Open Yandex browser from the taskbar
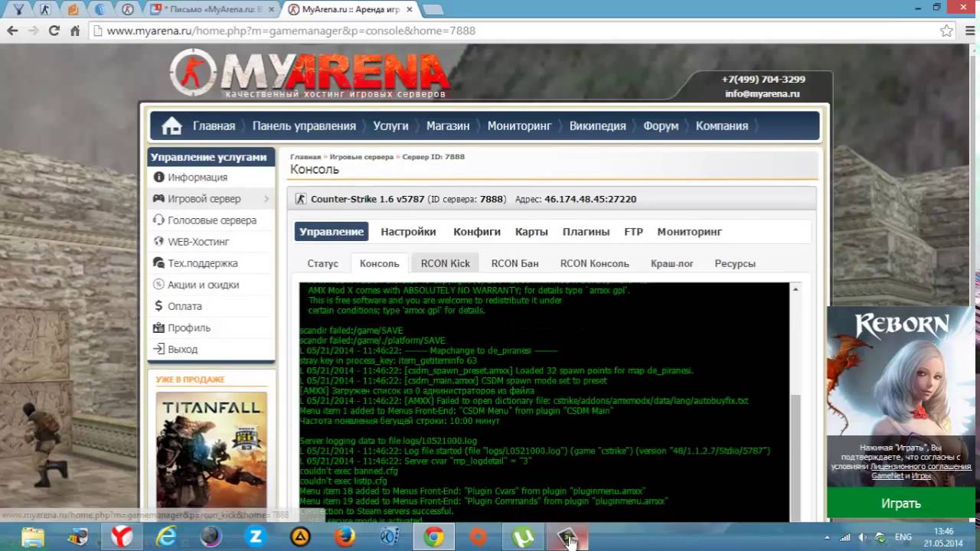The width and height of the screenshot is (980, 551). (x=121, y=536)
